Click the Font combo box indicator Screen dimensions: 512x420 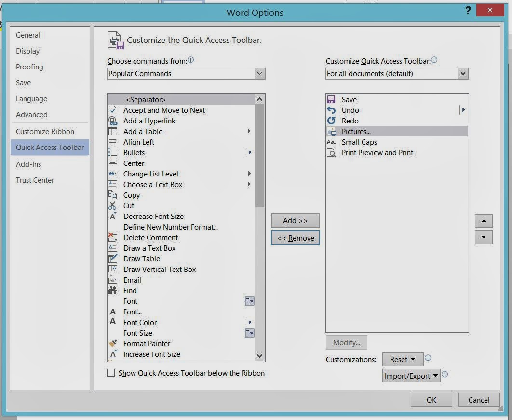[249, 301]
